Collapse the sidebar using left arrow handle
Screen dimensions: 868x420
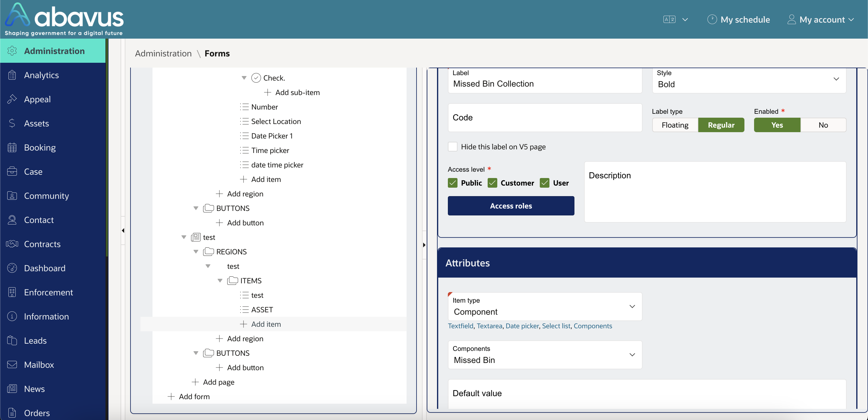tap(123, 231)
